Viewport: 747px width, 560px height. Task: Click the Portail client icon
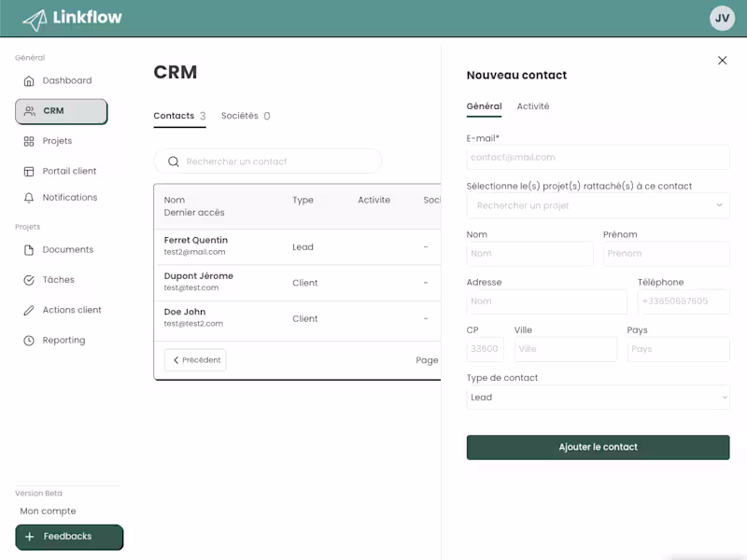(x=28, y=171)
